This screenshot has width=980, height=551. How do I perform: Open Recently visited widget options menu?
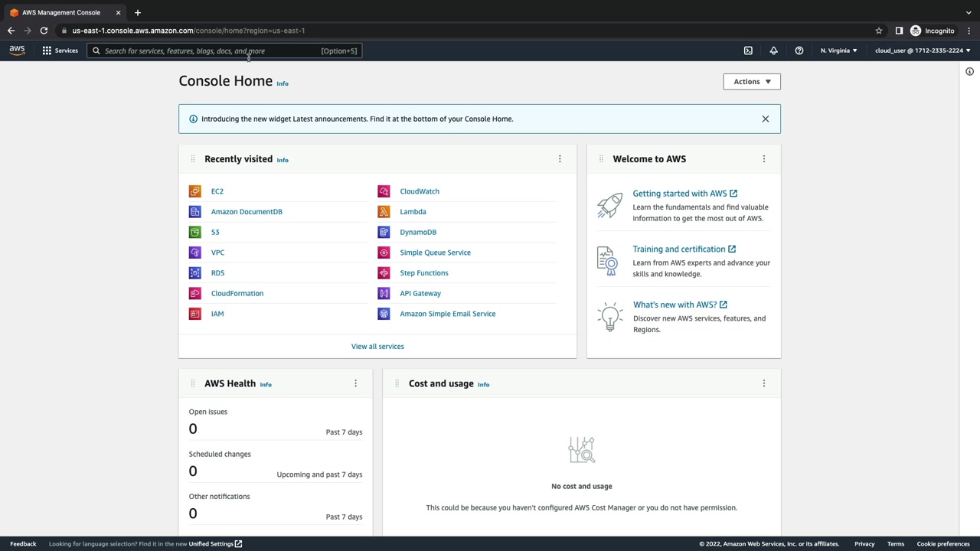point(560,159)
